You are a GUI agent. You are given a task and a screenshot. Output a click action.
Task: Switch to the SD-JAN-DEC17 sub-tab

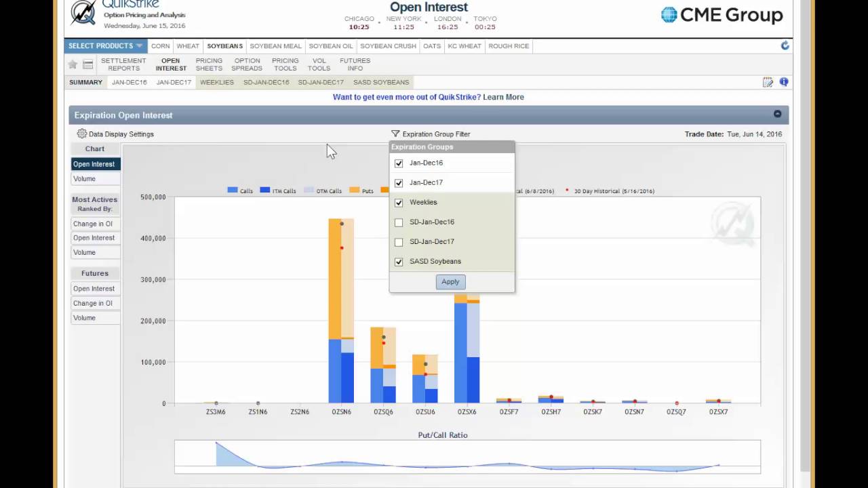321,82
